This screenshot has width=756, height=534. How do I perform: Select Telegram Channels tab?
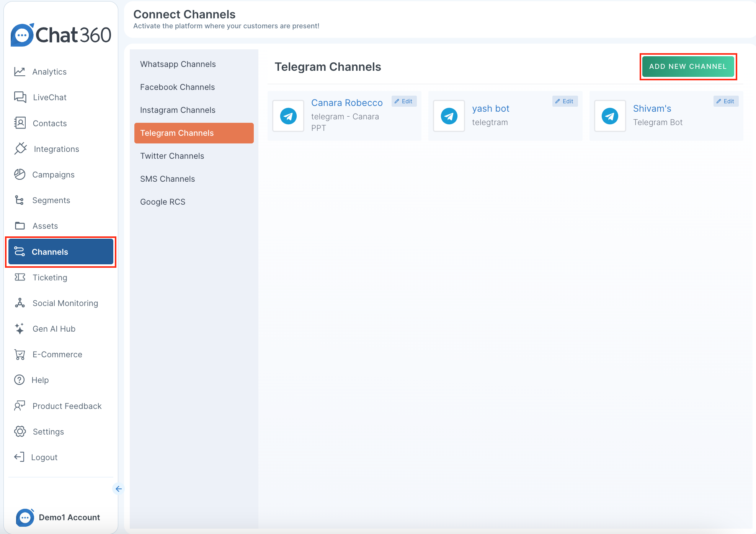coord(194,133)
